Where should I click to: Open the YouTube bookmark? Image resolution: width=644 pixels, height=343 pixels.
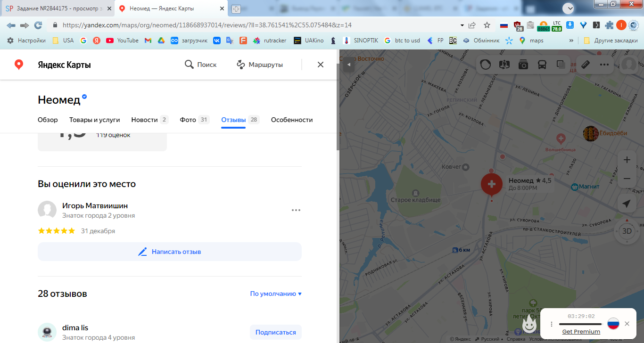(123, 41)
